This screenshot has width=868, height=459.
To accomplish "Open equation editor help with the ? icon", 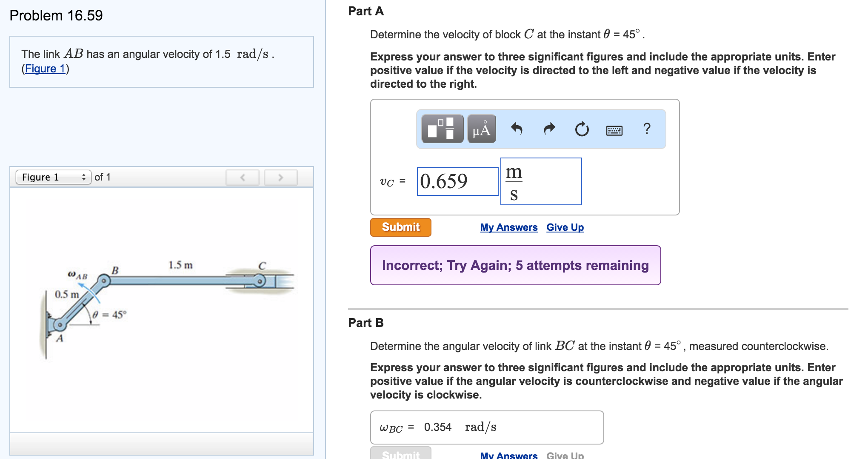I will pyautogui.click(x=647, y=129).
